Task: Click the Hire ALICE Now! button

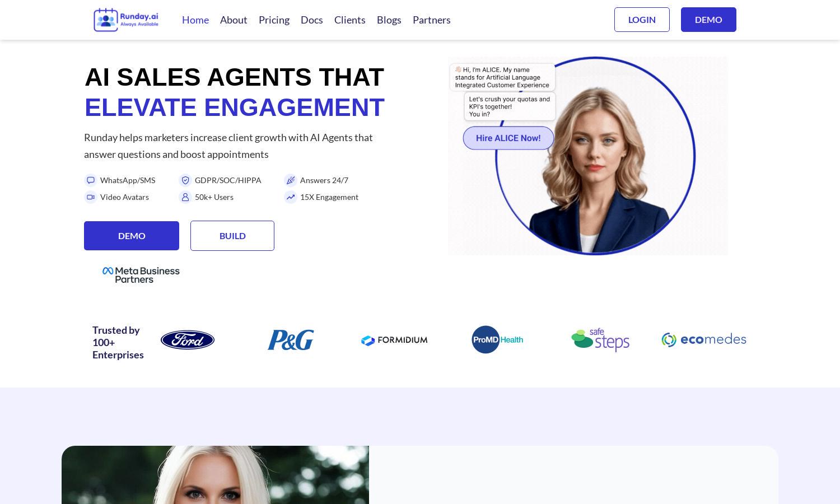Action: pyautogui.click(x=508, y=138)
